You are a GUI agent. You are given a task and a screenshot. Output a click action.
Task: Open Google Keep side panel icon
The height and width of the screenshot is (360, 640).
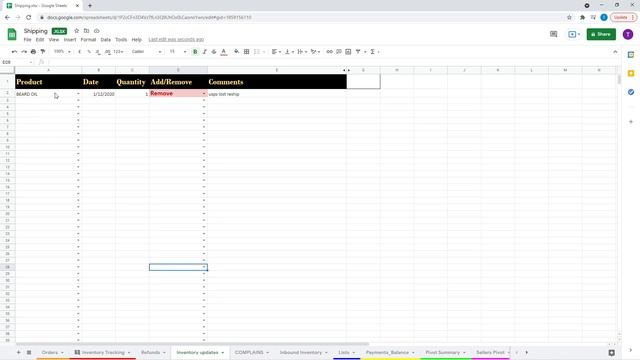click(631, 73)
